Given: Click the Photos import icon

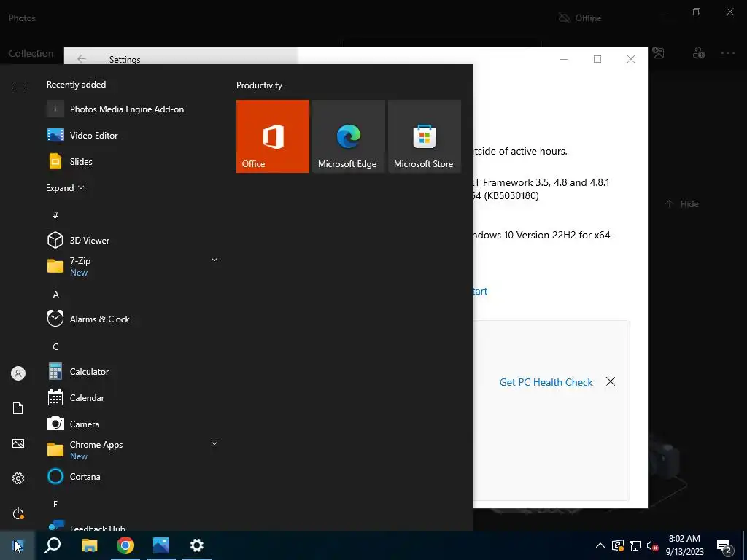Looking at the screenshot, I should click(x=659, y=52).
